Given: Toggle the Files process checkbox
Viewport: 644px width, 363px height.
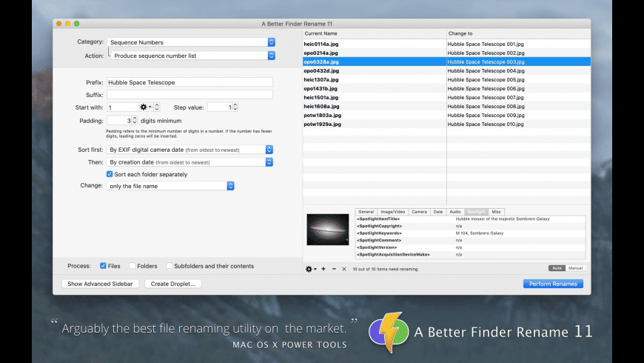Looking at the screenshot, I should click(x=103, y=266).
